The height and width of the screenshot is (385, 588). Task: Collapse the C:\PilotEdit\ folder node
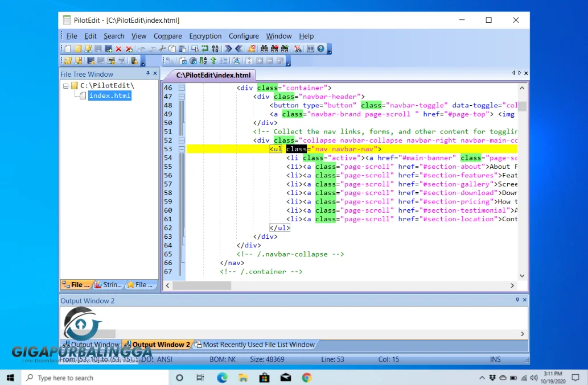tap(66, 86)
